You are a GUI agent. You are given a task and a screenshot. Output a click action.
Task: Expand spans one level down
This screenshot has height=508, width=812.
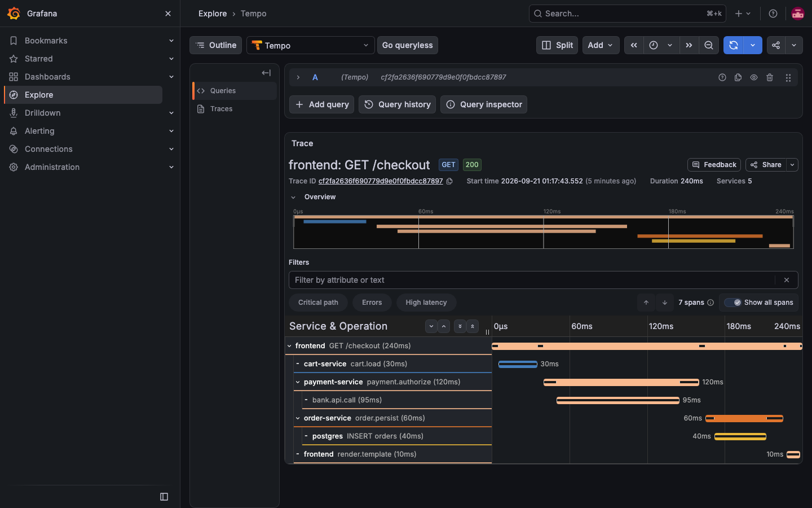(x=431, y=326)
